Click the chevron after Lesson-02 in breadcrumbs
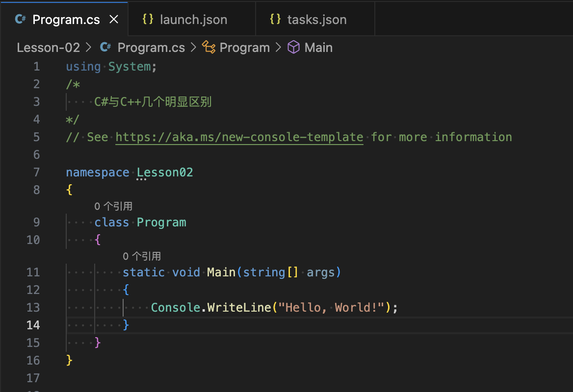573x392 pixels. [89, 48]
